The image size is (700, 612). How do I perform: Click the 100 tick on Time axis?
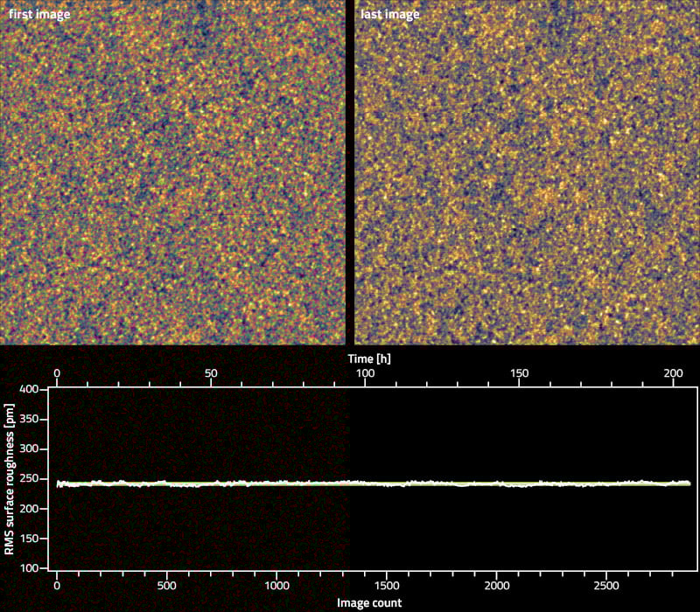coord(365,374)
